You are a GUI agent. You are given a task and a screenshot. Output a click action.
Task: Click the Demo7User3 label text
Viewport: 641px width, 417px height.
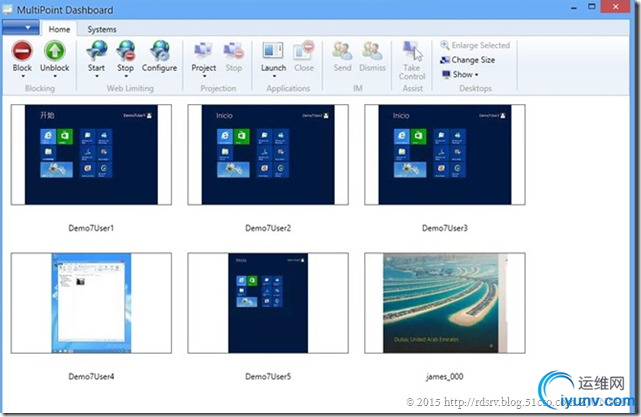[445, 228]
